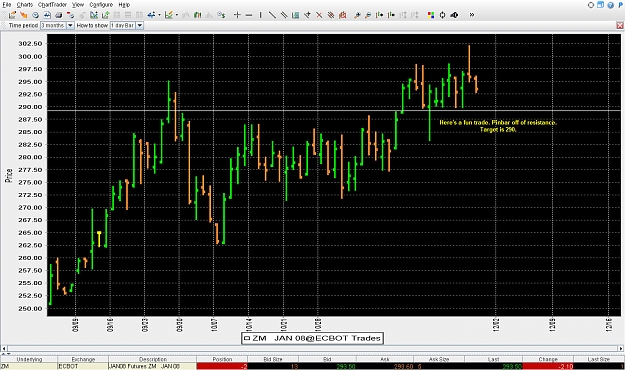The image size is (625, 370).
Task: Open the ChartTrader menu
Action: click(x=52, y=5)
